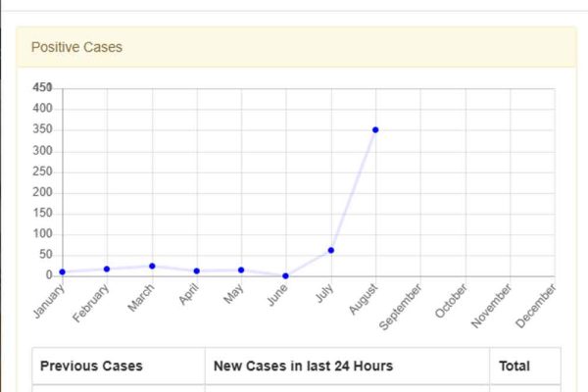Select the June data point at zero
The height and width of the screenshot is (392, 588).
[285, 275]
